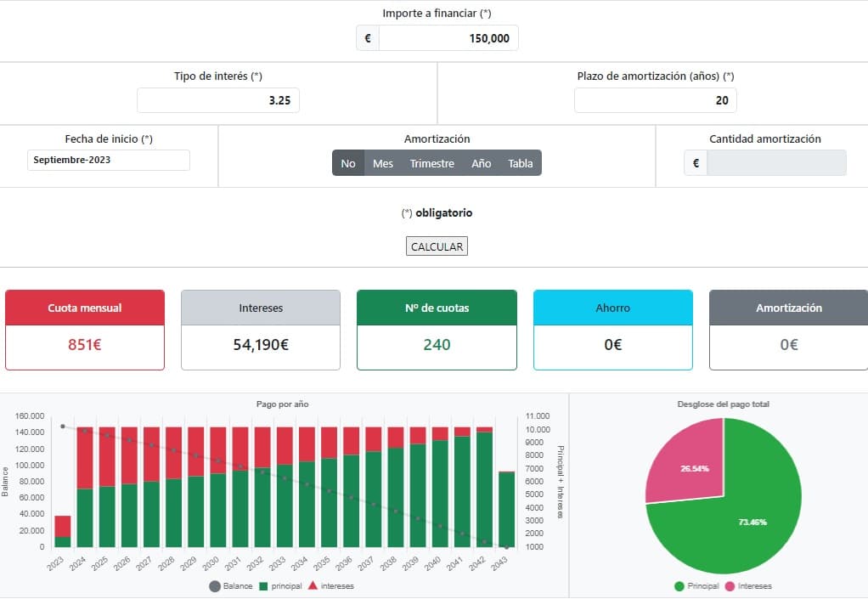Focus the 'Tipo de interés' input

pyautogui.click(x=218, y=100)
